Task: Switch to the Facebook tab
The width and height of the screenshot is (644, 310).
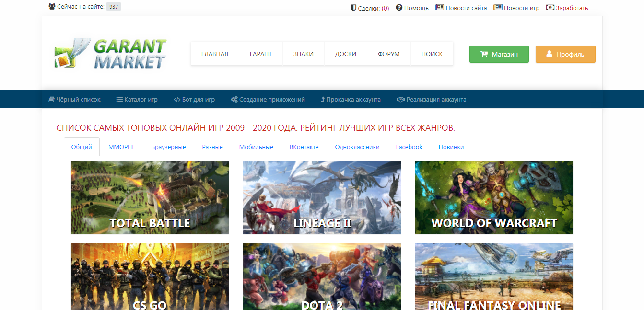Action: [409, 147]
